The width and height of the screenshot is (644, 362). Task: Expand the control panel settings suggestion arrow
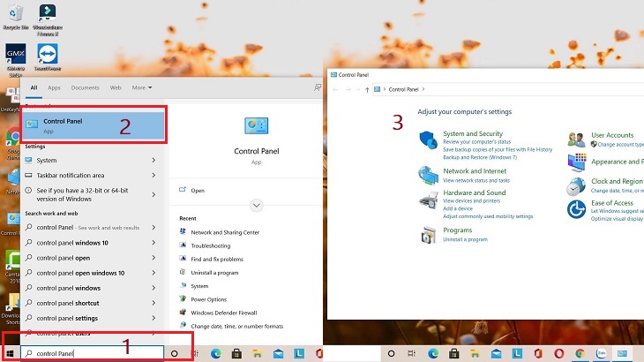pos(154,318)
